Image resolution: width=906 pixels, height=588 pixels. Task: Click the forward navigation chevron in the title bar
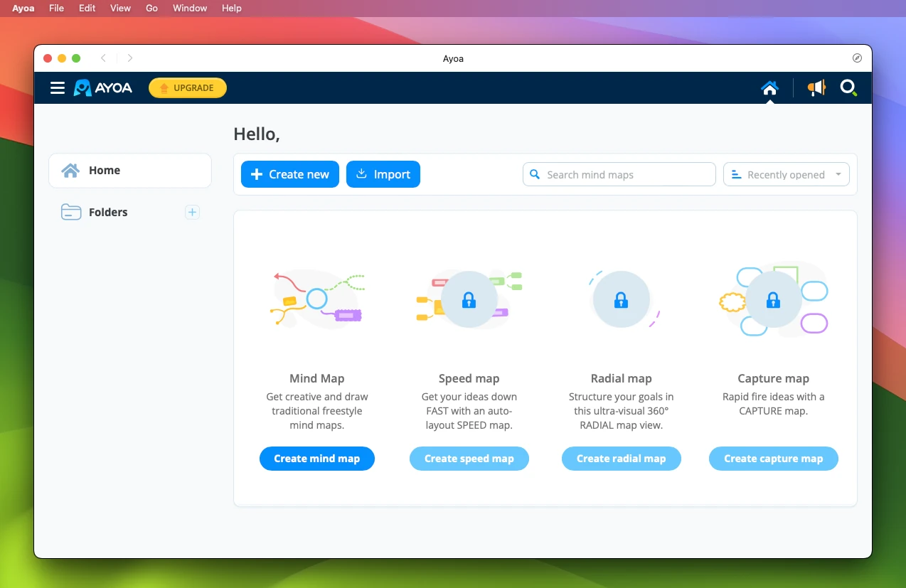(130, 58)
